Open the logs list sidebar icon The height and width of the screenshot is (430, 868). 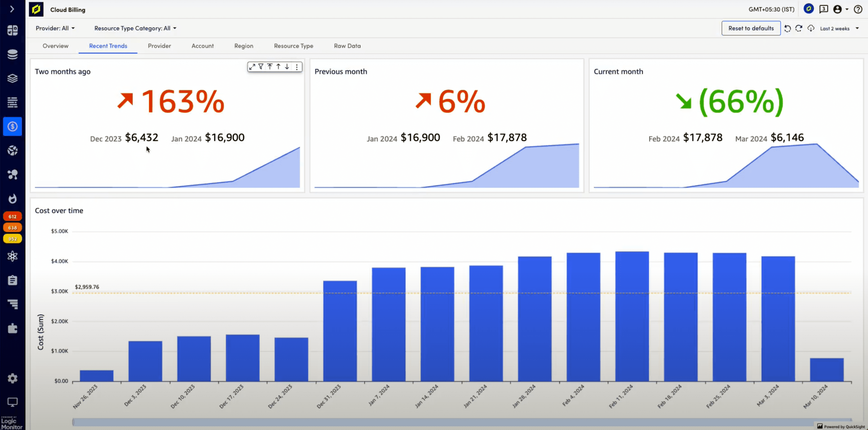click(12, 102)
